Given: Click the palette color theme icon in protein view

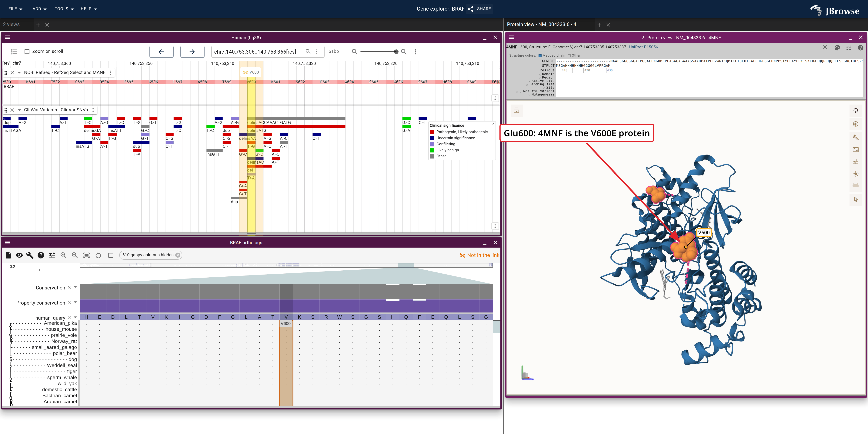Looking at the screenshot, I should click(x=837, y=48).
